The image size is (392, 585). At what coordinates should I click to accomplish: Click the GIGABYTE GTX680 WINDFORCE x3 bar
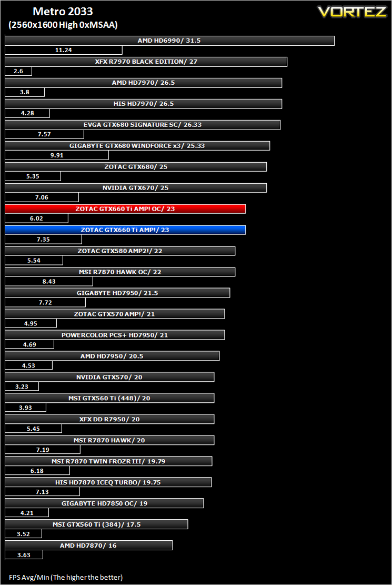coord(137,145)
